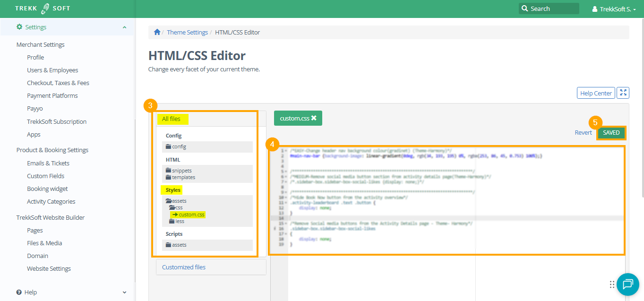This screenshot has width=644, height=301.
Task: Open the snippets folder
Action: coord(179,171)
